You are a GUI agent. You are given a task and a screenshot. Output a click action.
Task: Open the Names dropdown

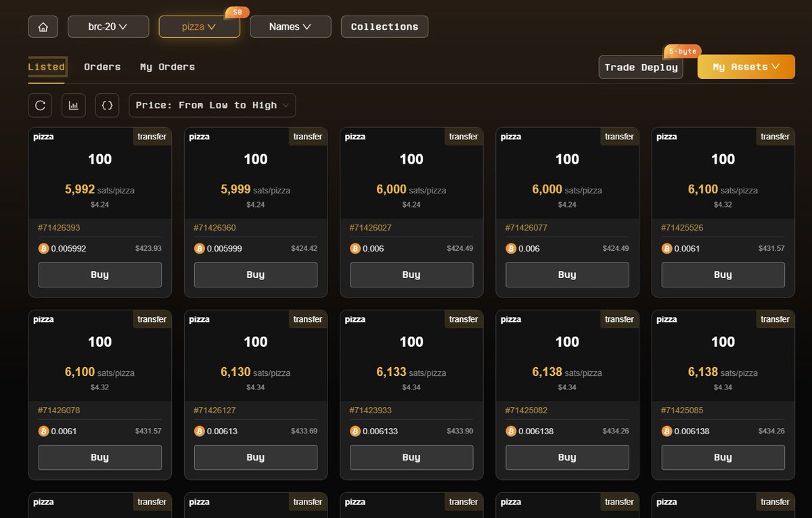click(290, 27)
